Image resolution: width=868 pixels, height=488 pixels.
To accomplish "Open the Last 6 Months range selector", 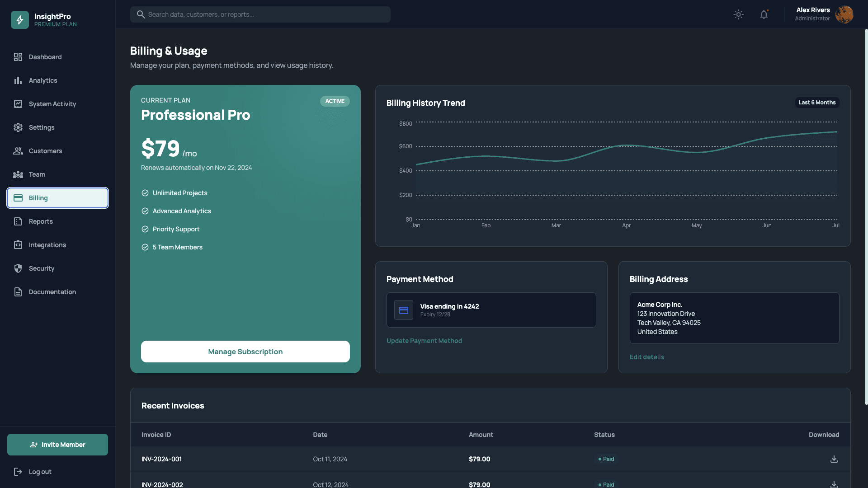I will (817, 103).
